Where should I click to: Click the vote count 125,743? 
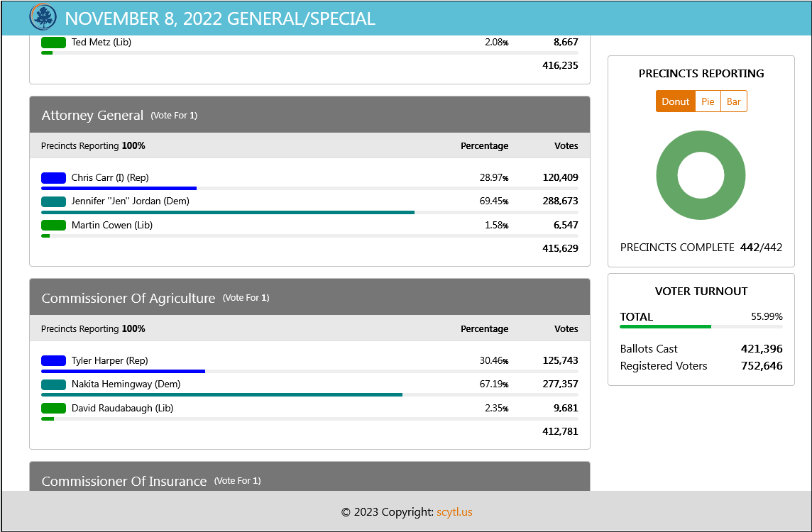(560, 361)
